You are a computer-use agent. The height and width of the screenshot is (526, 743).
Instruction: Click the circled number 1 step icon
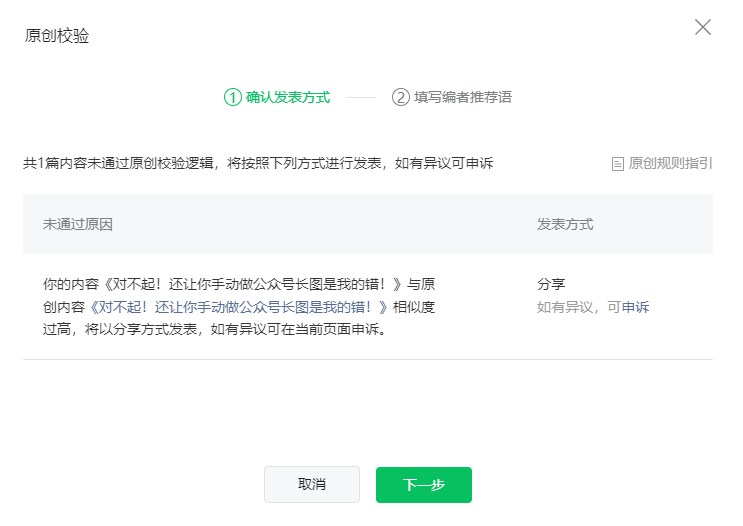(233, 97)
